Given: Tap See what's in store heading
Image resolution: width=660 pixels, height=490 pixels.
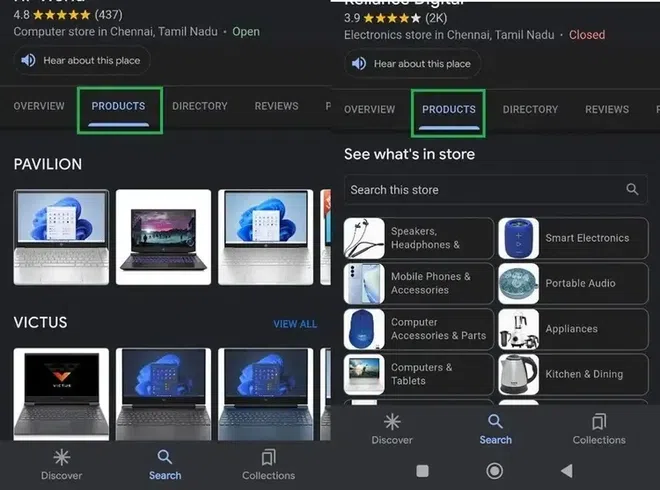Looking at the screenshot, I should pyautogui.click(x=409, y=154).
